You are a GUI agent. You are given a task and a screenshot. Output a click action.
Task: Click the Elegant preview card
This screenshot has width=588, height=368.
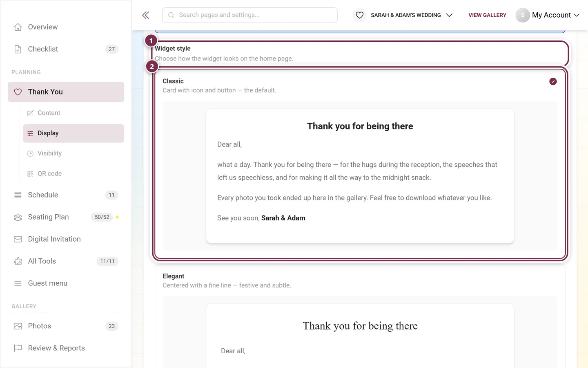coord(360,336)
